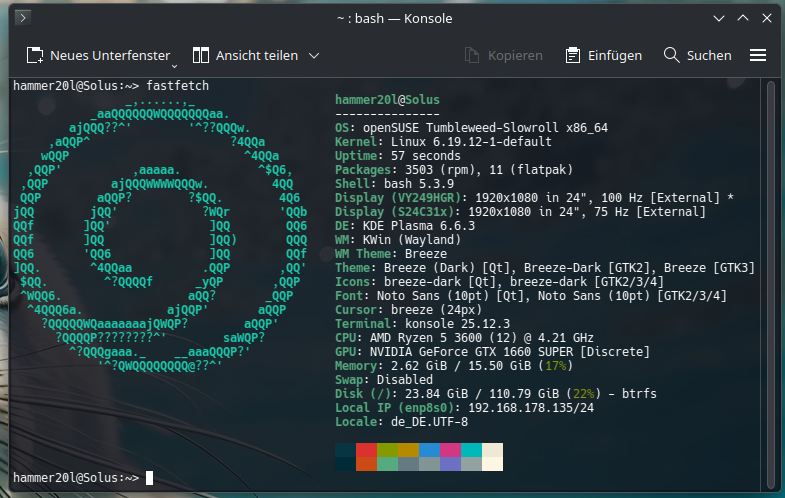Click the terminal vertical scrollbar
The height and width of the screenshot is (498, 785).
pos(771,284)
